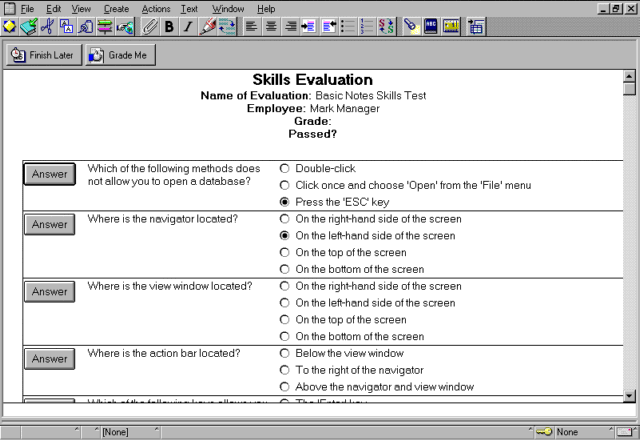Click the pink and green signpost icon
Screen dimensions: 640x440
105,27
